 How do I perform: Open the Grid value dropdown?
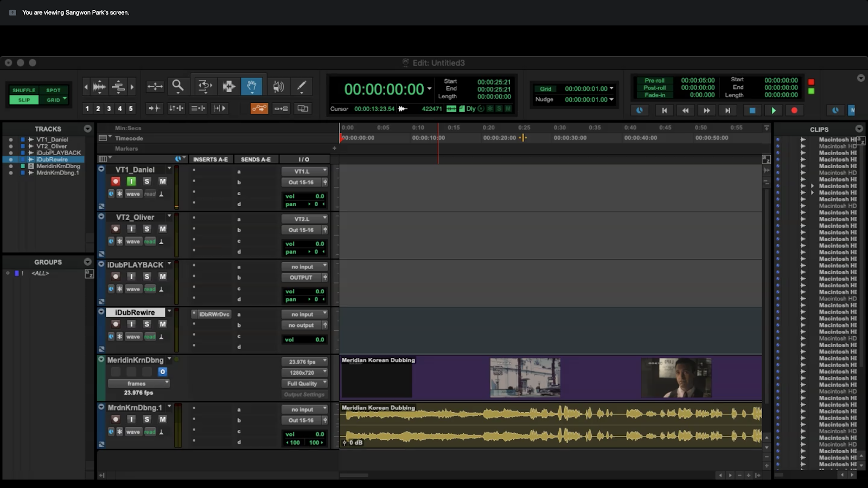click(x=611, y=88)
